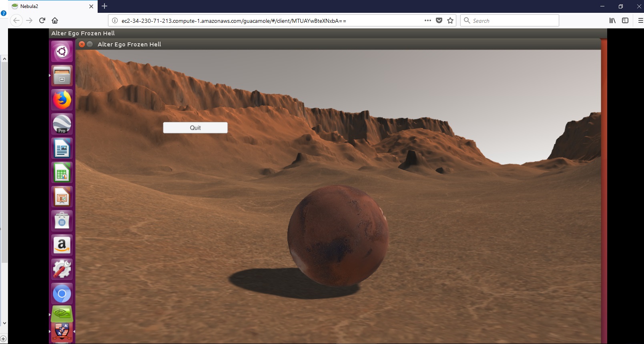
Task: Open Ubuntu Software store in the dock
Action: [x=62, y=221]
